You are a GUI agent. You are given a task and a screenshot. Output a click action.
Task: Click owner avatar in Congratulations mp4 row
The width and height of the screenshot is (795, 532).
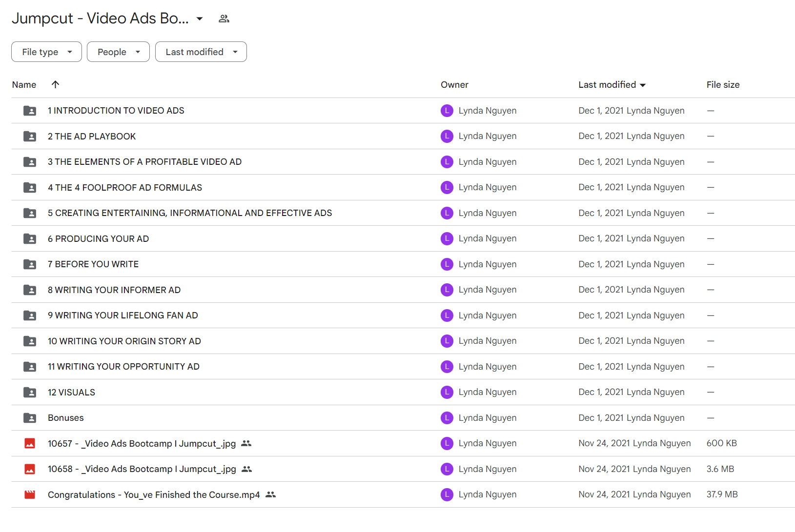[447, 494]
